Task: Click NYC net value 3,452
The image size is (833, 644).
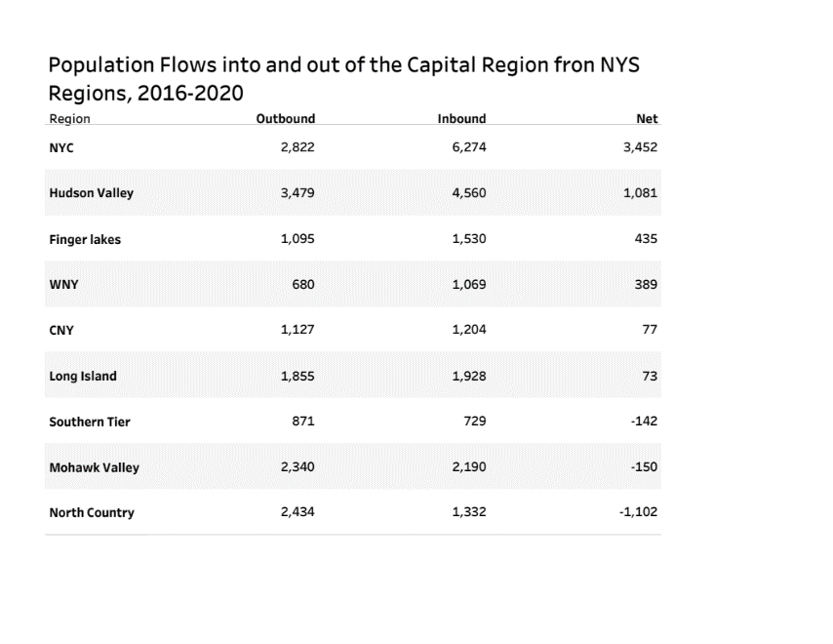Action: 641,147
